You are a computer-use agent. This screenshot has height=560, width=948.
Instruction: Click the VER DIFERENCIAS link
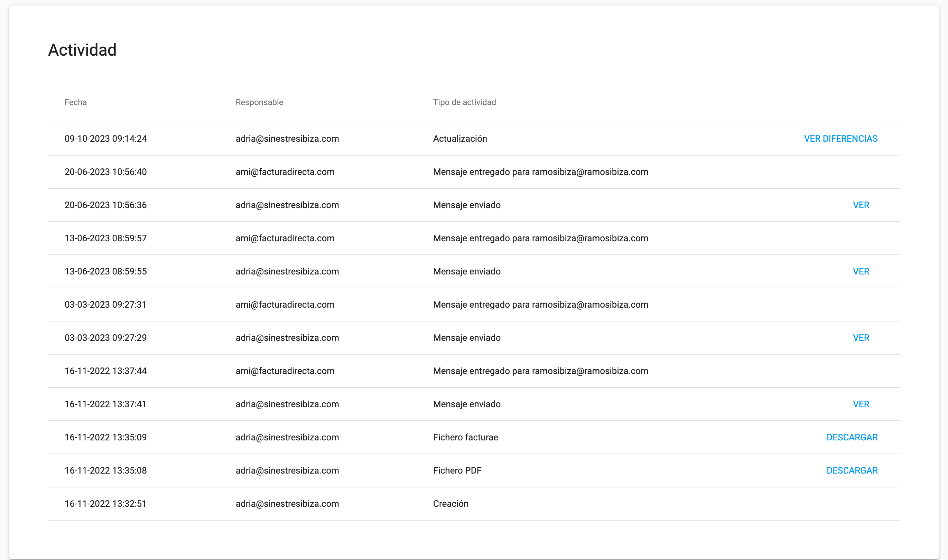pyautogui.click(x=840, y=139)
